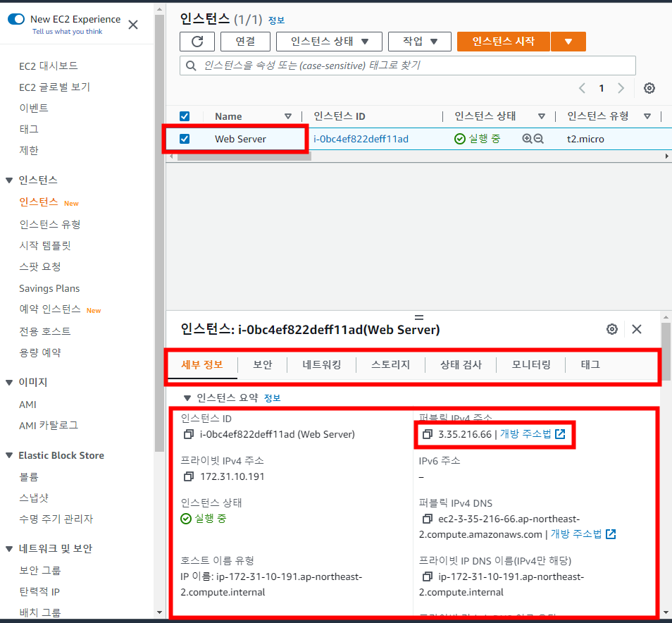Image resolution: width=672 pixels, height=623 pixels.
Task: Go to next page arrow
Action: pyautogui.click(x=621, y=88)
